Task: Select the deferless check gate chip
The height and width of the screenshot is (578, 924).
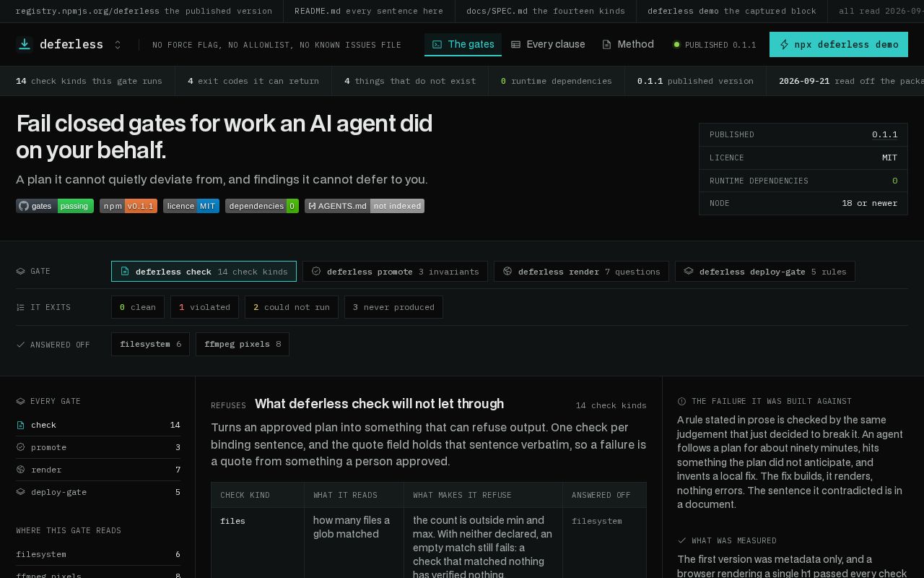Action: [x=204, y=271]
